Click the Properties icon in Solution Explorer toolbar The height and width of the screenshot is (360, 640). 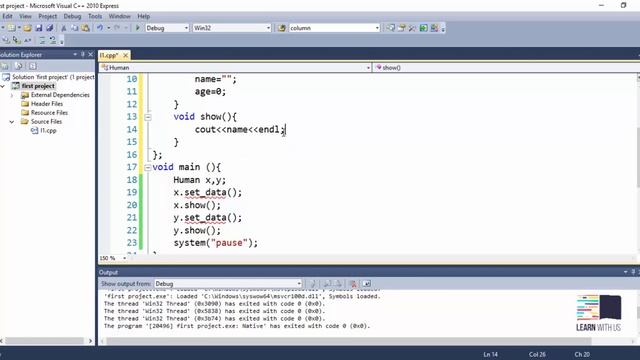point(5,66)
